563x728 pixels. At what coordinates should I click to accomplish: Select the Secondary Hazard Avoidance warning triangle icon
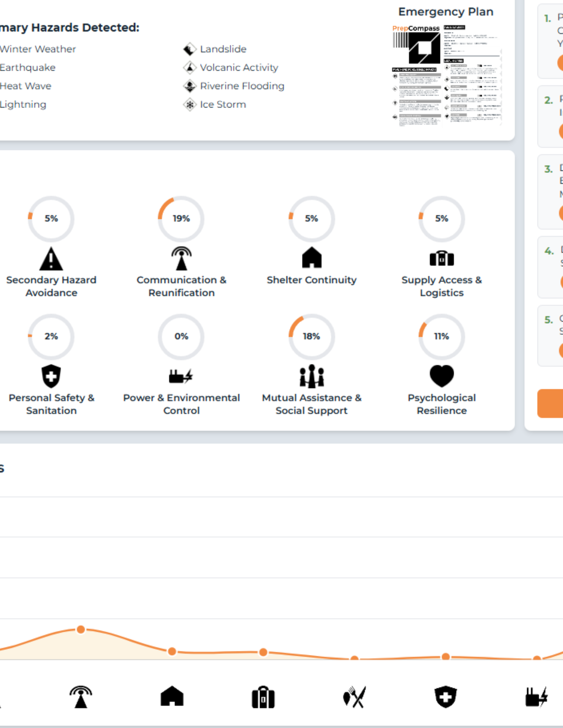(51, 258)
